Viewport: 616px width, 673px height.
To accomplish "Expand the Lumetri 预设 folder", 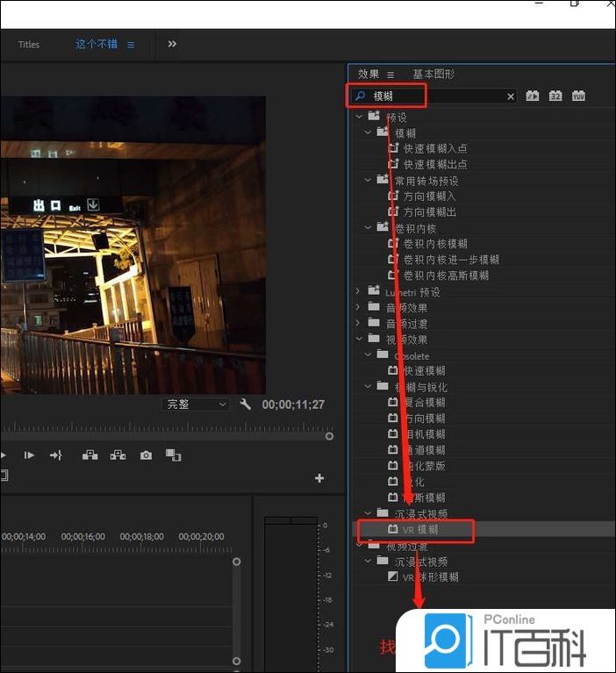I will (x=358, y=292).
